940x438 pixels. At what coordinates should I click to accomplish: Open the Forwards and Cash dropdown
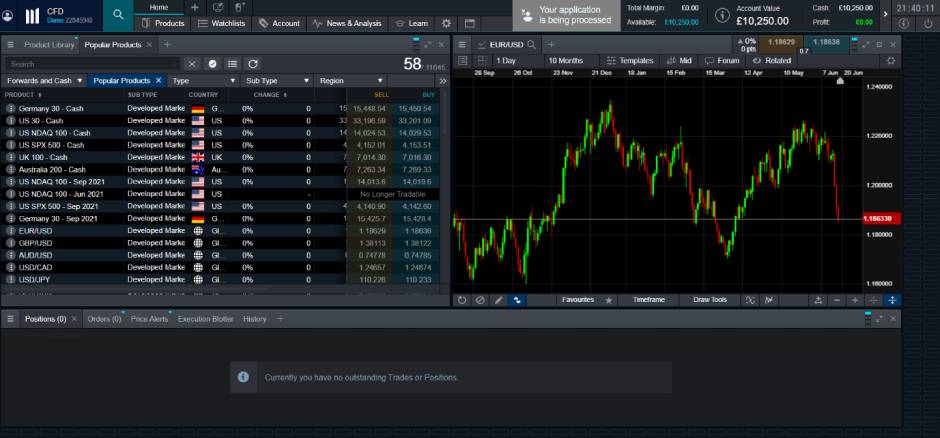pos(44,80)
